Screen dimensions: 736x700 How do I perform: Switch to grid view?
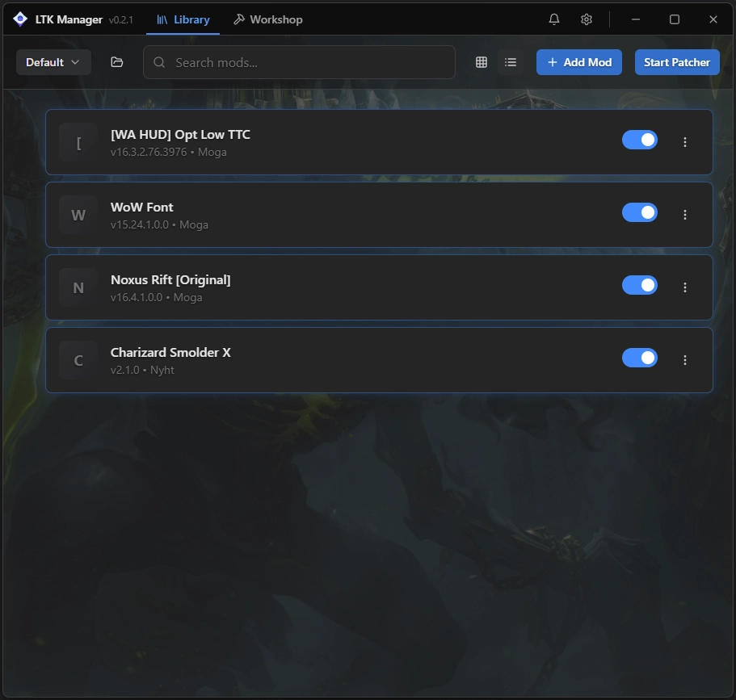482,62
